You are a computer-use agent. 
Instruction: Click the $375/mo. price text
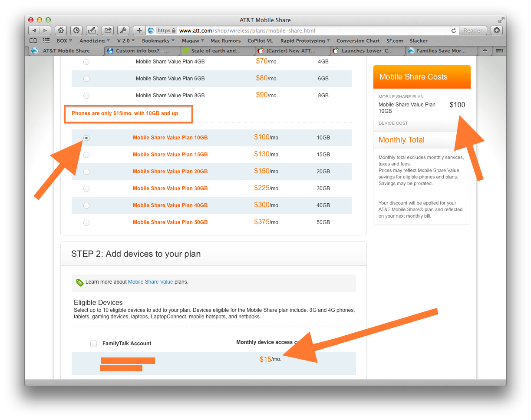(267, 222)
